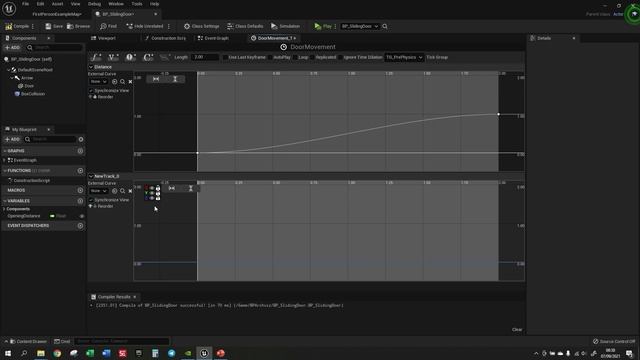Browse to Distance external curve asset
Screen dimensions: 640x360
point(122,82)
